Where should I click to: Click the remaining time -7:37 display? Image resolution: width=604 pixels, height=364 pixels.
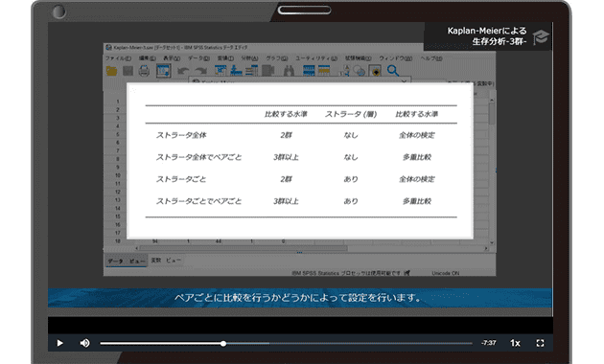(488, 343)
